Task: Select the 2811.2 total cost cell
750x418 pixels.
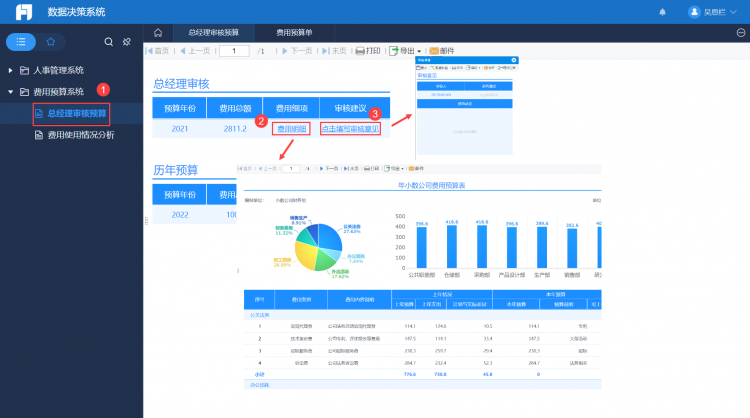Action: point(235,129)
